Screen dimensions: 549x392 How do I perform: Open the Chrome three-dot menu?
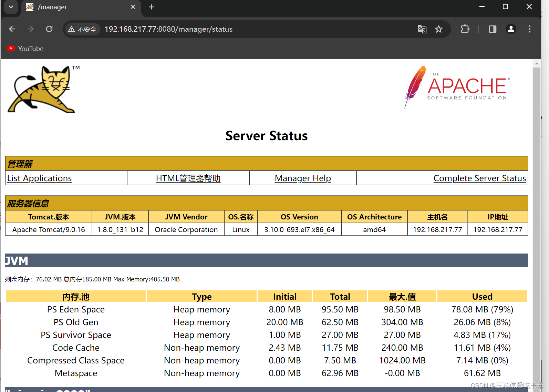[530, 29]
